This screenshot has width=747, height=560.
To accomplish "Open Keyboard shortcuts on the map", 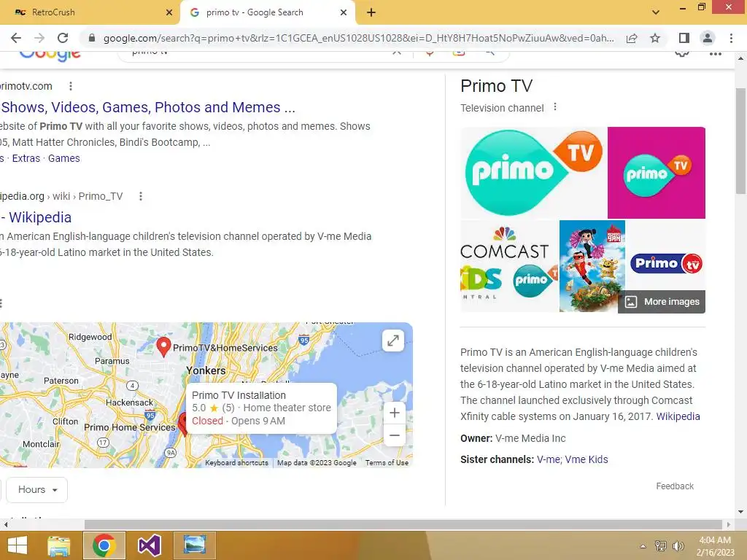I will 237,463.
